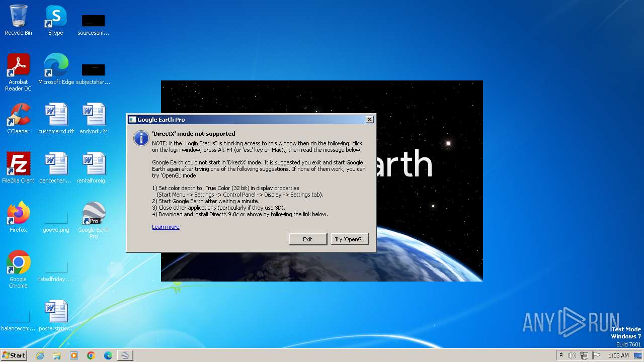Image resolution: width=644 pixels, height=362 pixels.
Task: Select the Acrobat Reader DC shortcut
Action: [x=18, y=72]
